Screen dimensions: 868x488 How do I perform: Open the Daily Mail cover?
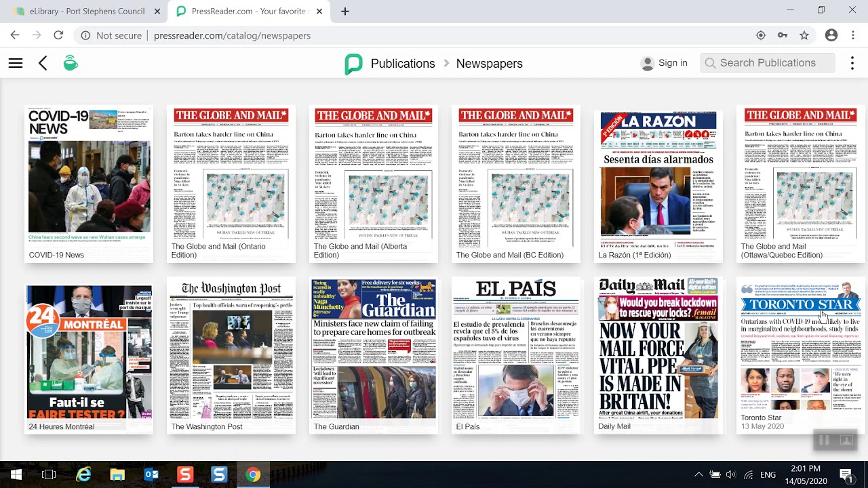coord(658,355)
